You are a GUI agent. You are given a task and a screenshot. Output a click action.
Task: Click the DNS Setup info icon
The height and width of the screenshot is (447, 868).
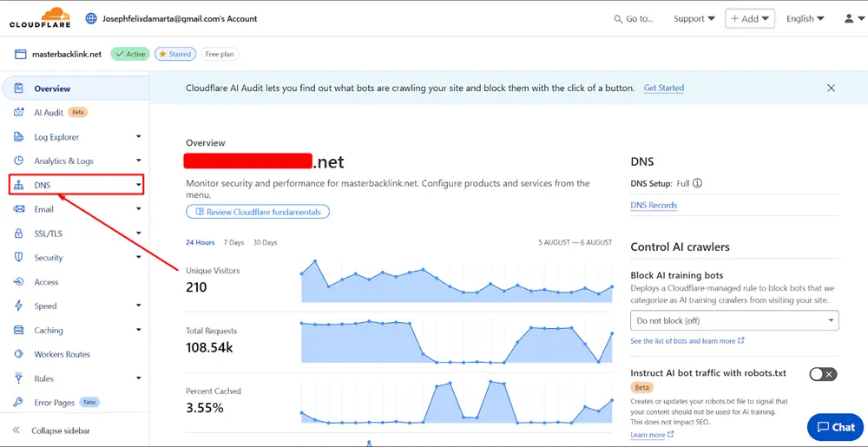pos(697,183)
